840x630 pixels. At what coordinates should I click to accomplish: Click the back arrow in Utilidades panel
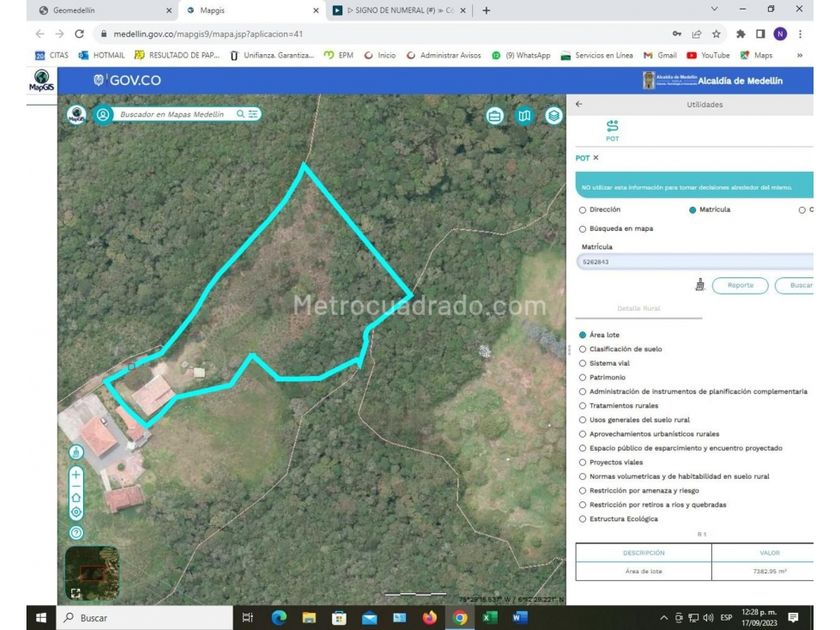(579, 104)
